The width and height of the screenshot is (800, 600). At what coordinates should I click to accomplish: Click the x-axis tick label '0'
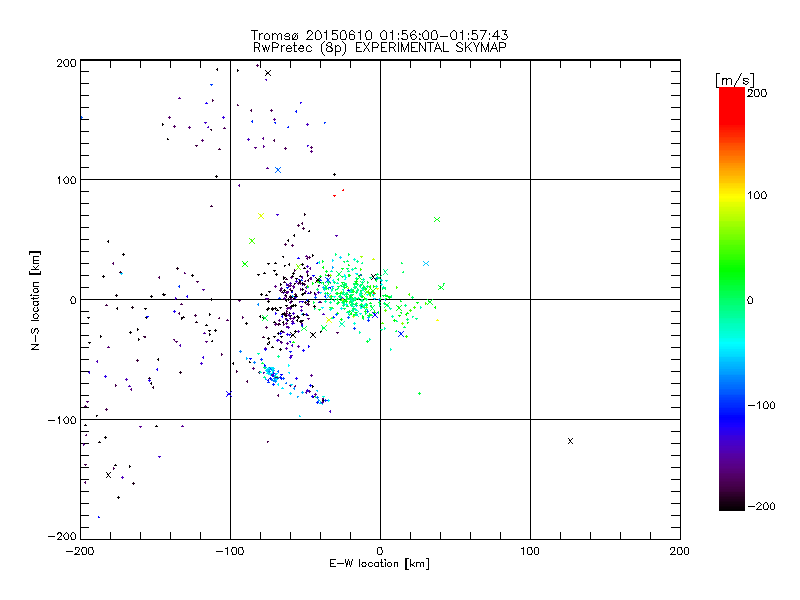click(380, 551)
